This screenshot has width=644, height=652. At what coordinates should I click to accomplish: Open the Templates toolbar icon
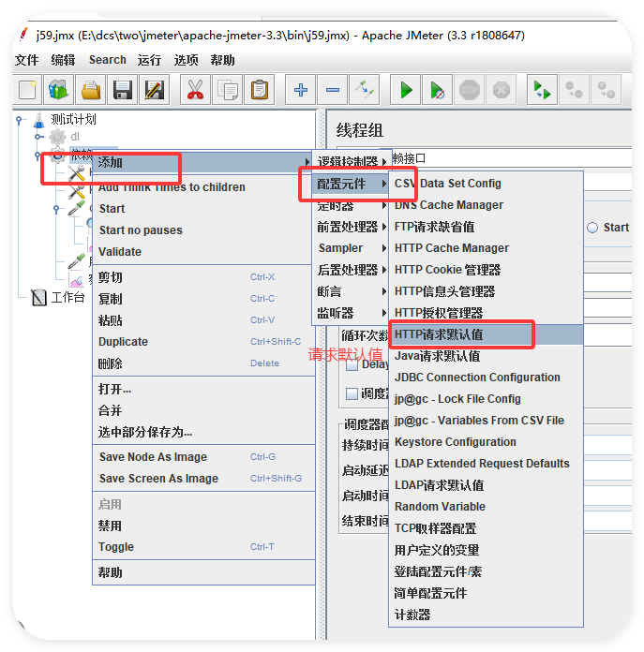pos(59,89)
